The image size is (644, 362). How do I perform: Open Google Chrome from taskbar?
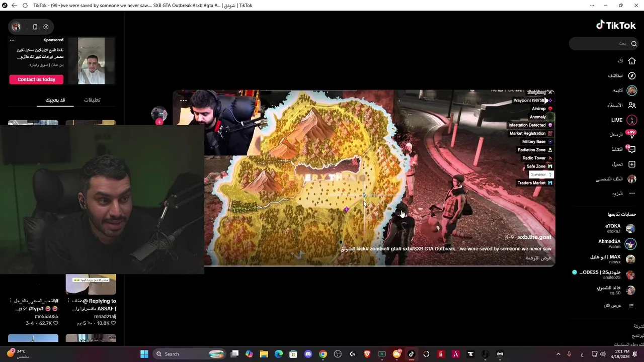(x=323, y=354)
